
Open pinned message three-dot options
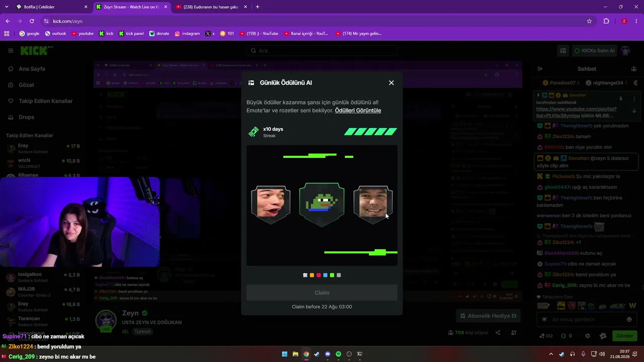click(x=634, y=99)
